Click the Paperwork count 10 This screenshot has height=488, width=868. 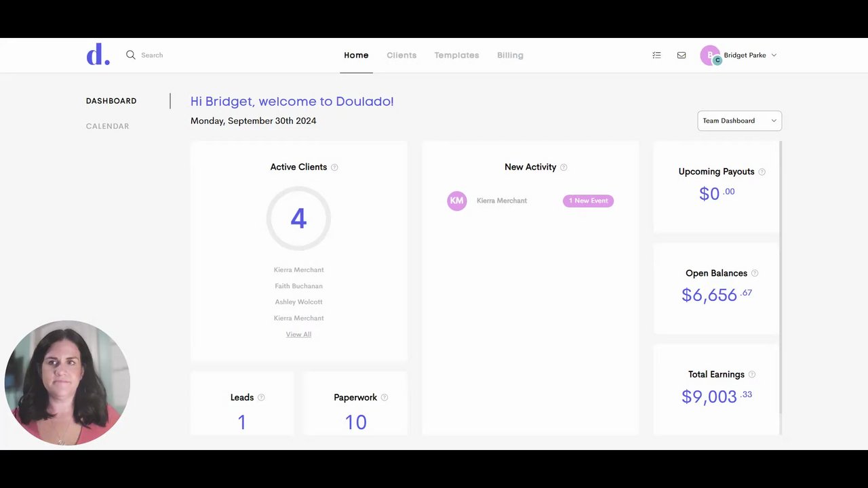pos(355,422)
